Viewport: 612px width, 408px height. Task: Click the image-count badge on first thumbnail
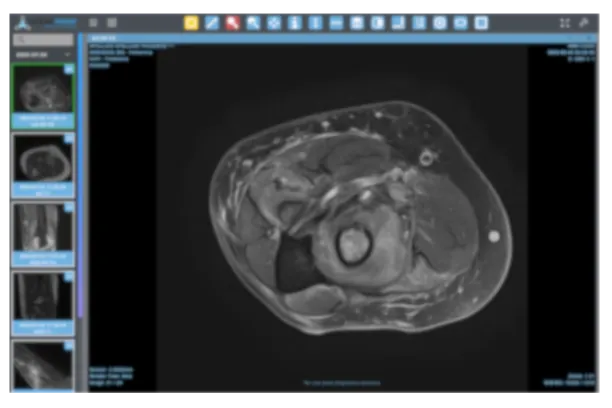[x=69, y=69]
